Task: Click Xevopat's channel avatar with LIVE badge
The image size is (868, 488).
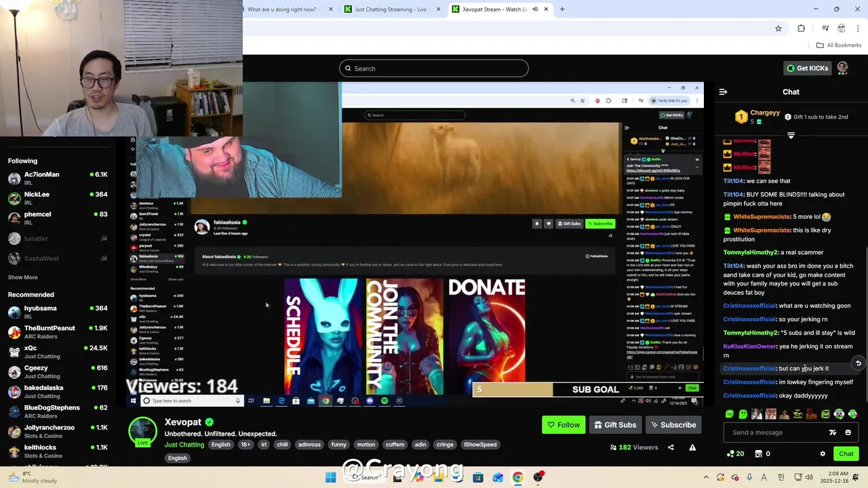Action: point(143,432)
